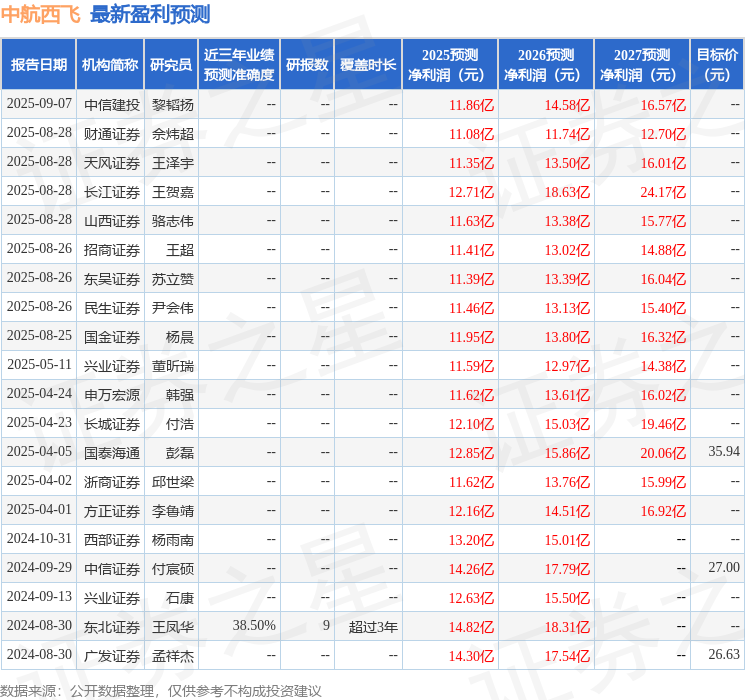Click the 12.70亿 profit value
The image size is (745, 700).
point(663,134)
